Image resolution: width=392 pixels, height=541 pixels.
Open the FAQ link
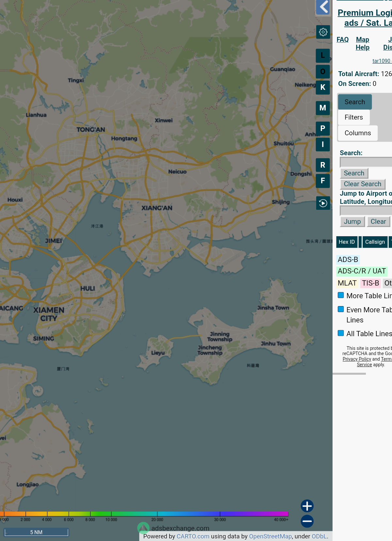coord(343,40)
